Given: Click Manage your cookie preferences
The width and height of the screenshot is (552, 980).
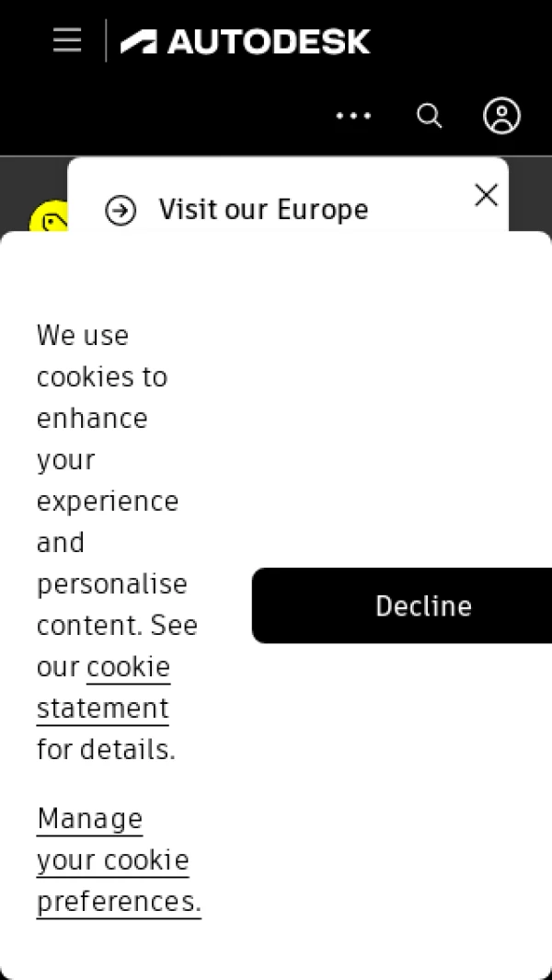Looking at the screenshot, I should click(x=111, y=859).
